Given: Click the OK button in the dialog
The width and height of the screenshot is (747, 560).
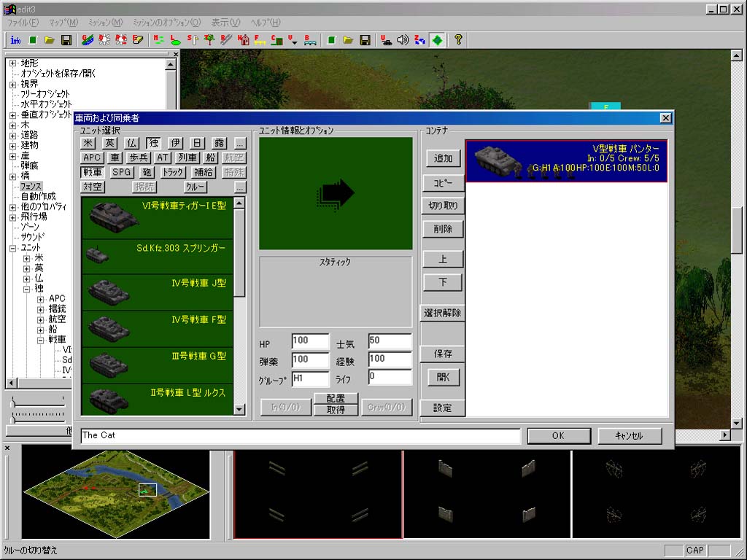Looking at the screenshot, I should coord(558,436).
